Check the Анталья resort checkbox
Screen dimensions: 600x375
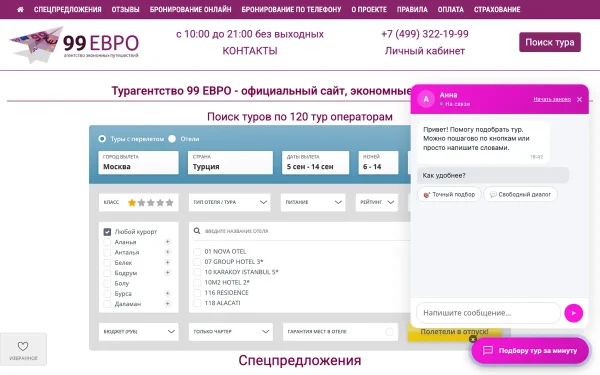[107, 253]
